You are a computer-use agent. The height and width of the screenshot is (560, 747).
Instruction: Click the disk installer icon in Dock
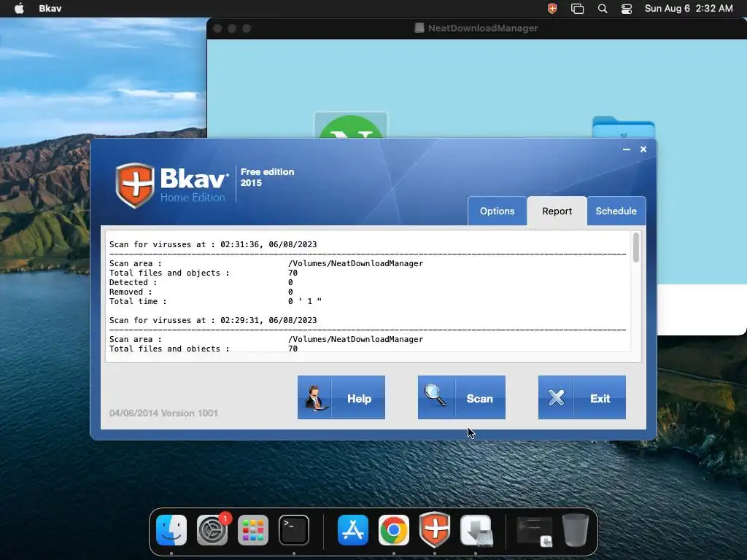(476, 530)
